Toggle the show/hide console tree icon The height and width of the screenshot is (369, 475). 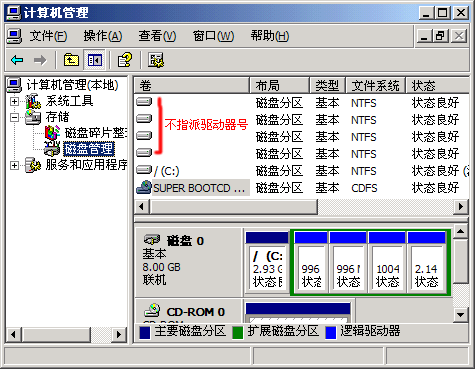[x=95, y=60]
